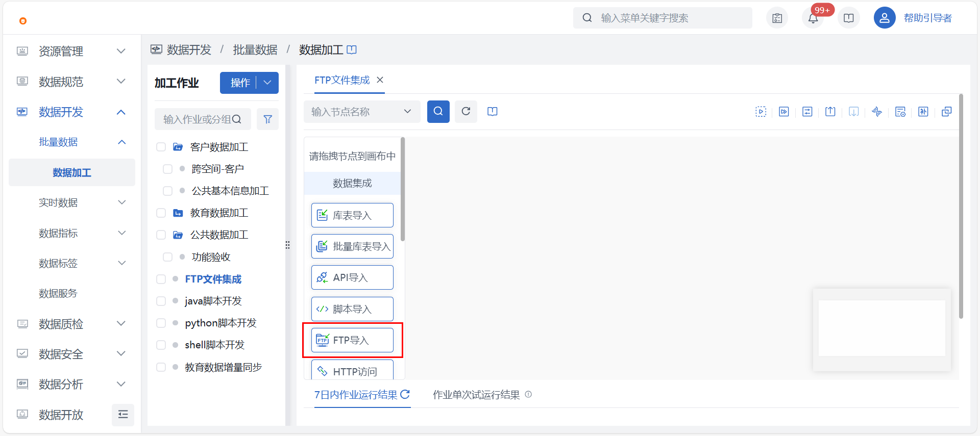Open the 数据加工 menu item
Viewport: 980px width, 436px height.
pos(72,173)
